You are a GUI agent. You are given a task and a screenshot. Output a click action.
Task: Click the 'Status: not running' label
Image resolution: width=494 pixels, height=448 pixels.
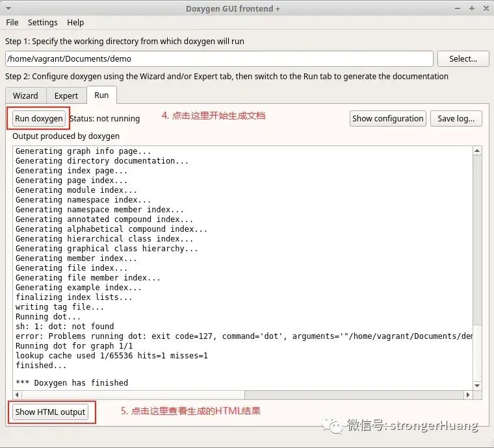[105, 119]
